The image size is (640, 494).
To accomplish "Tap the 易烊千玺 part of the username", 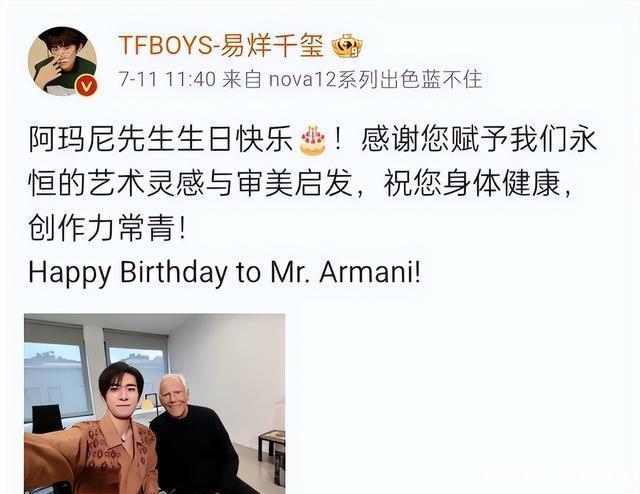I will [272, 45].
